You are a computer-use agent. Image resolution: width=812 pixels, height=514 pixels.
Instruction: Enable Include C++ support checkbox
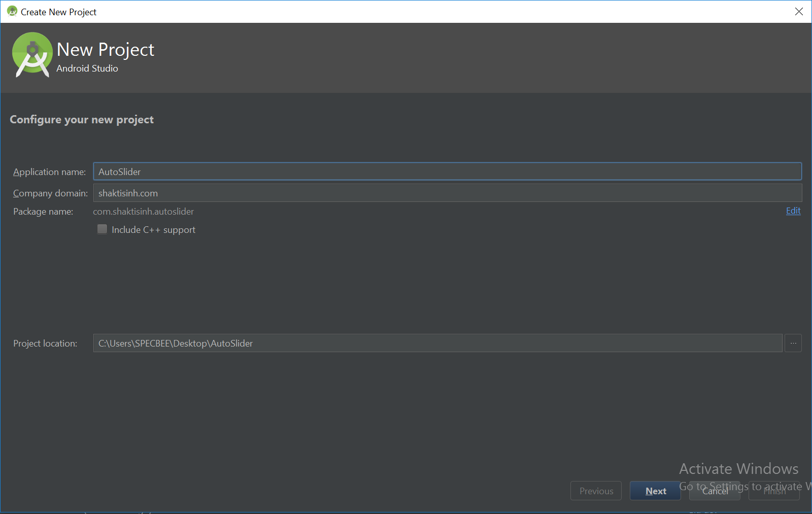pos(103,229)
